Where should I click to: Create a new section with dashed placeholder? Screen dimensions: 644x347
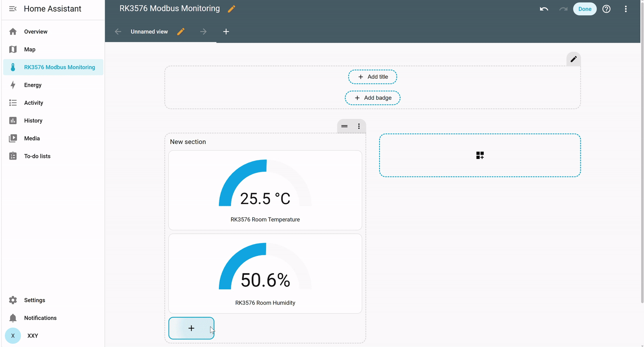tap(480, 155)
